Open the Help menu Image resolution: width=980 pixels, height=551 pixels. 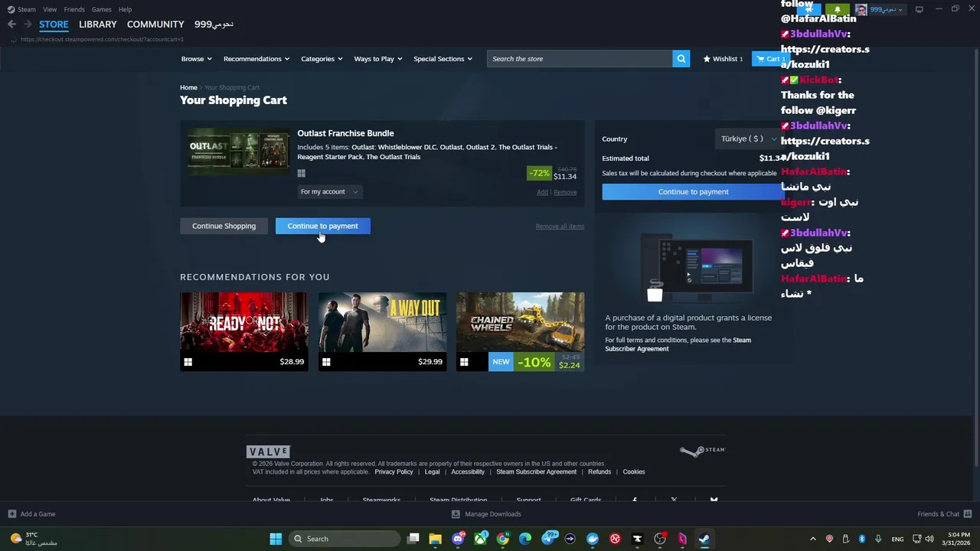125,9
